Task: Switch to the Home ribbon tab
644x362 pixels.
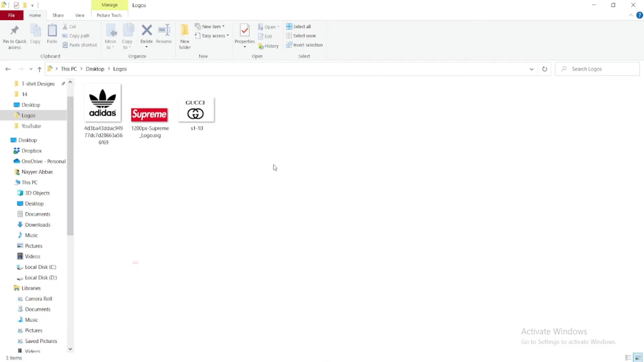Action: click(35, 15)
